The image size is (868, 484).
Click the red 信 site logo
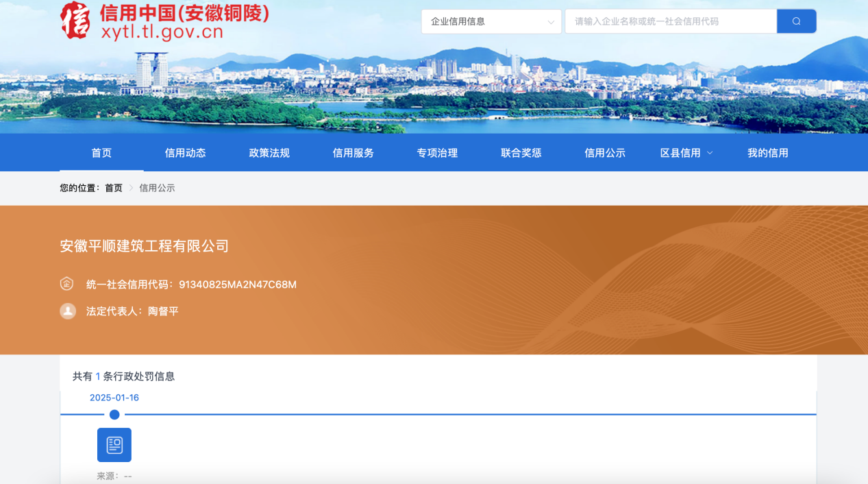(76, 19)
